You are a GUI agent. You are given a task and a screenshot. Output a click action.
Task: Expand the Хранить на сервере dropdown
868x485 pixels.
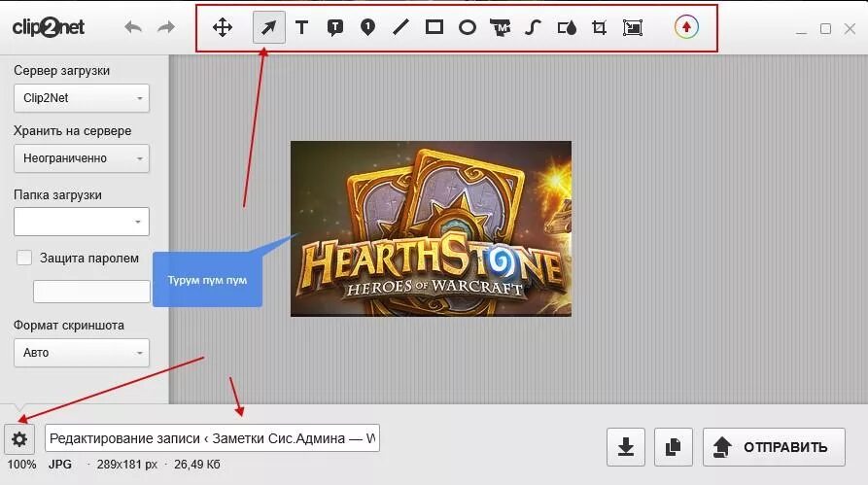82,158
